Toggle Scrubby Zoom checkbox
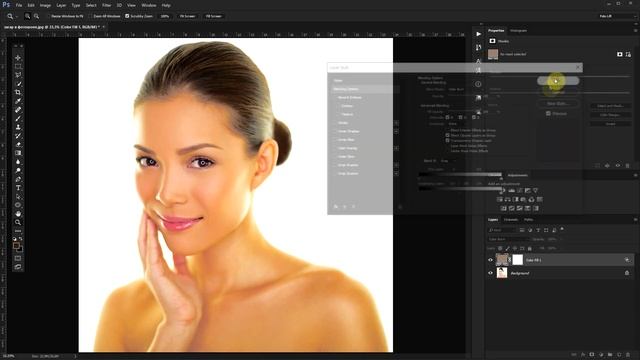Screen dimensions: 640x360 pyautogui.click(x=127, y=16)
